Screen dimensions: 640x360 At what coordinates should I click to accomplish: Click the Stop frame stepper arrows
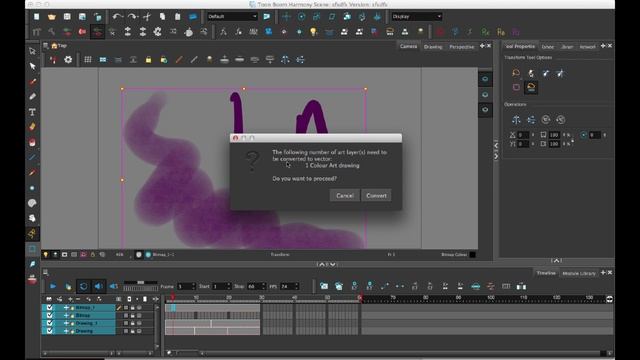click(263, 286)
